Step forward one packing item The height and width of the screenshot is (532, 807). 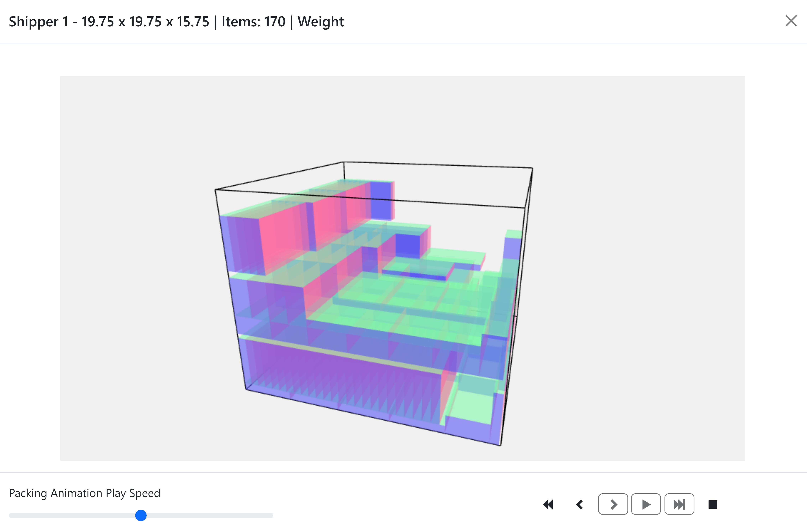coord(613,505)
